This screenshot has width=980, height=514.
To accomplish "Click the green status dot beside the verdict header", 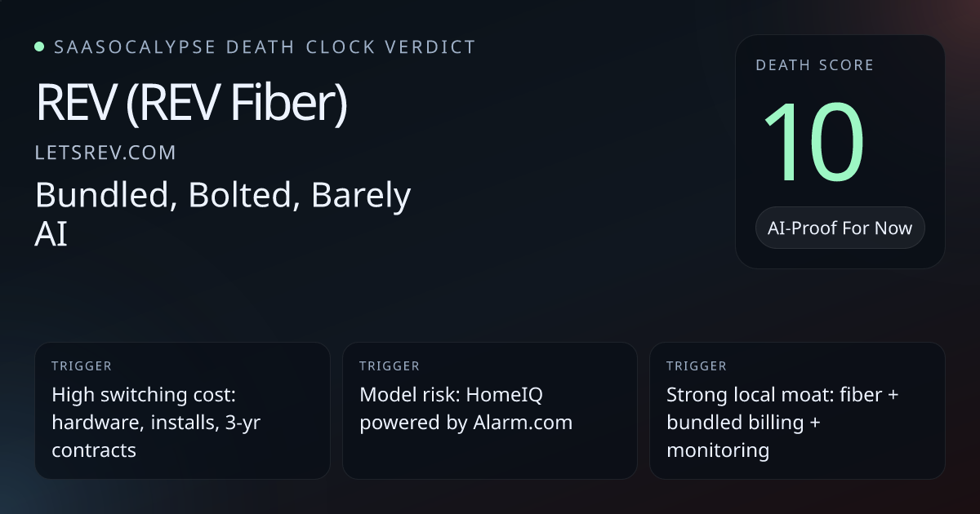I will 39,47.
